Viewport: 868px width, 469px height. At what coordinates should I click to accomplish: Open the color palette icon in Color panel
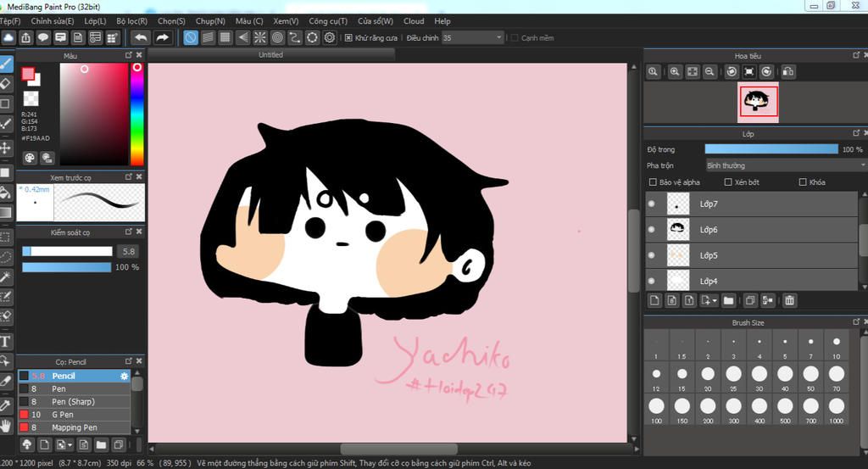tap(30, 158)
